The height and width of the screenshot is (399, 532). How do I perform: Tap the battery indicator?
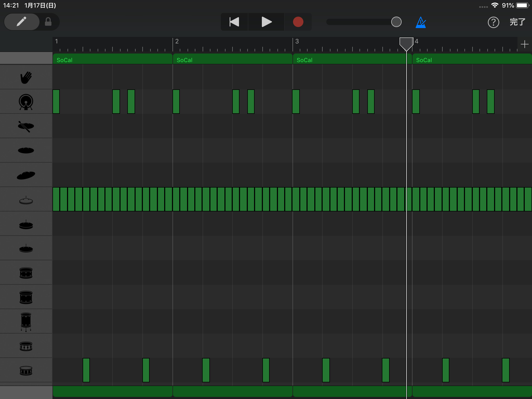point(523,5)
